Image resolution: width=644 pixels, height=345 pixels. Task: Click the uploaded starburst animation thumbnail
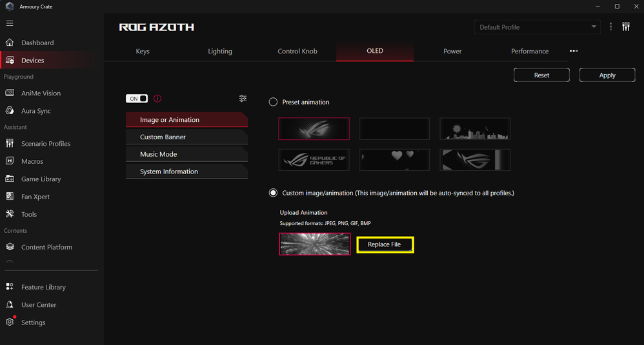[x=315, y=244]
